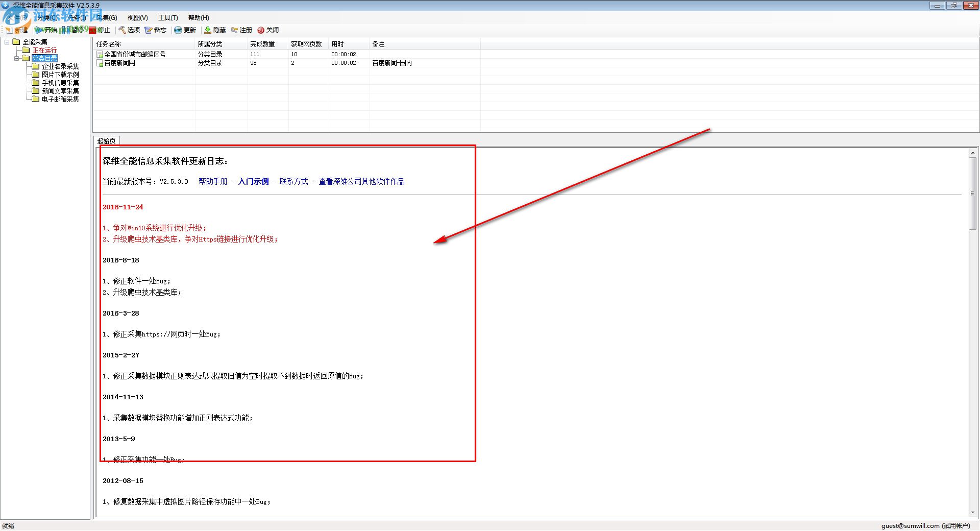Open the 入门示例 link
Screen dimensions: 980x531
click(x=253, y=181)
